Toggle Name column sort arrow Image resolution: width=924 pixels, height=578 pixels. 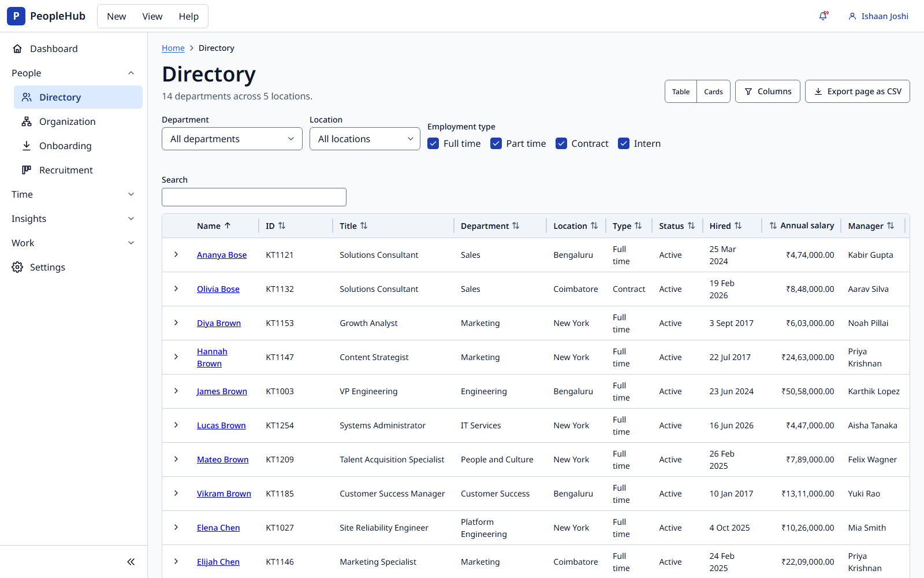point(228,226)
